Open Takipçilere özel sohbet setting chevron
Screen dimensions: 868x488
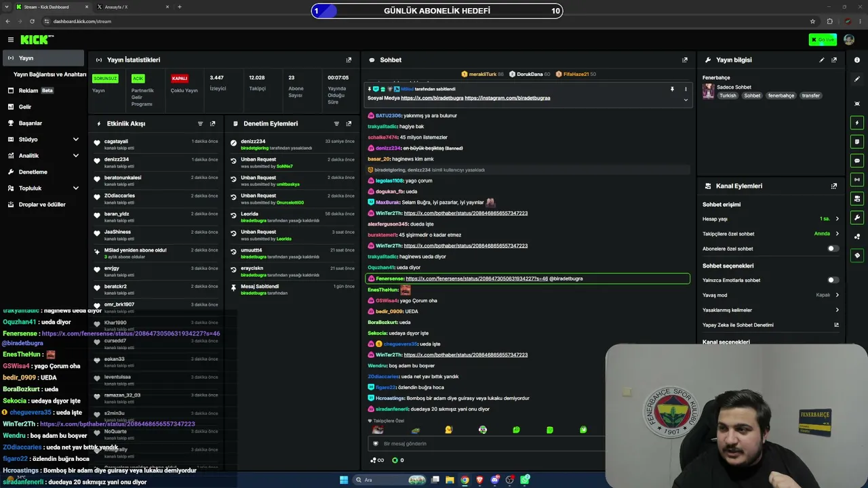coord(837,234)
